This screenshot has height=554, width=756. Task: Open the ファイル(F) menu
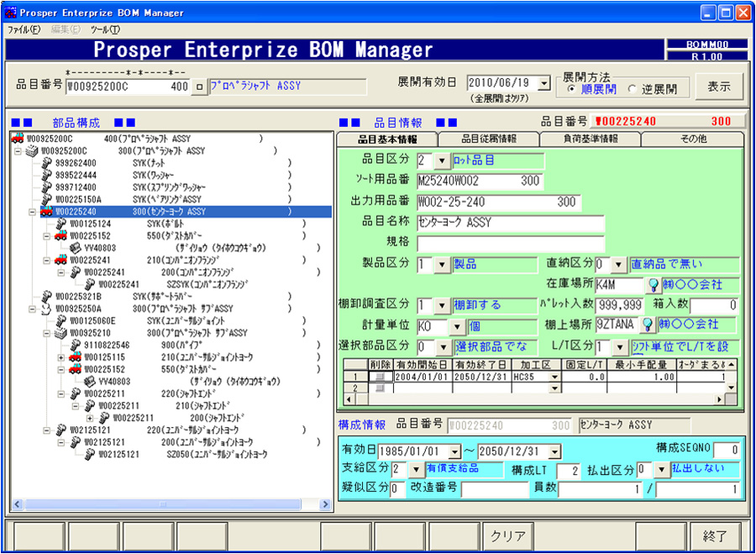24,30
